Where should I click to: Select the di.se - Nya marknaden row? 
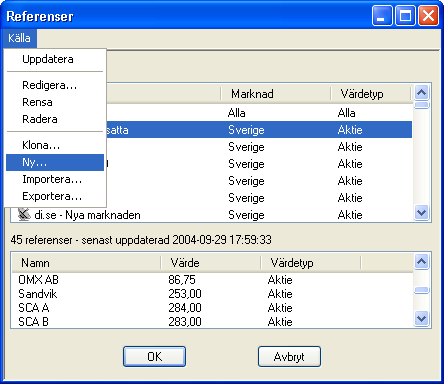pyautogui.click(x=212, y=215)
